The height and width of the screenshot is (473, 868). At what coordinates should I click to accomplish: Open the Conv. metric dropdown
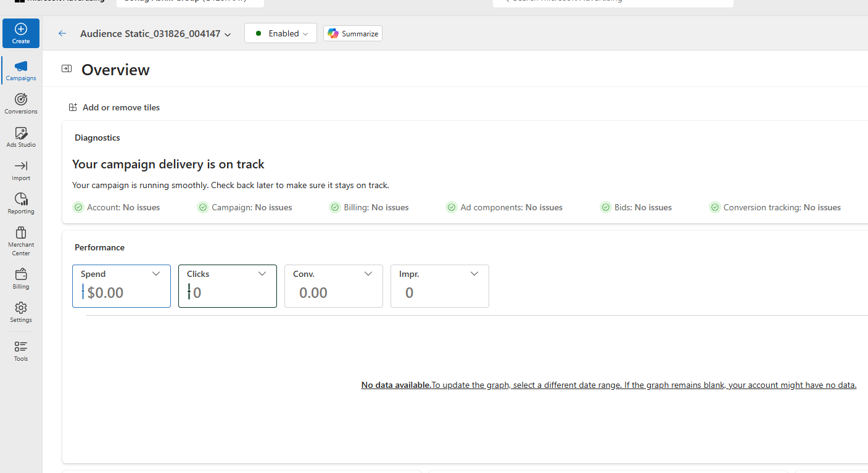[x=368, y=274]
